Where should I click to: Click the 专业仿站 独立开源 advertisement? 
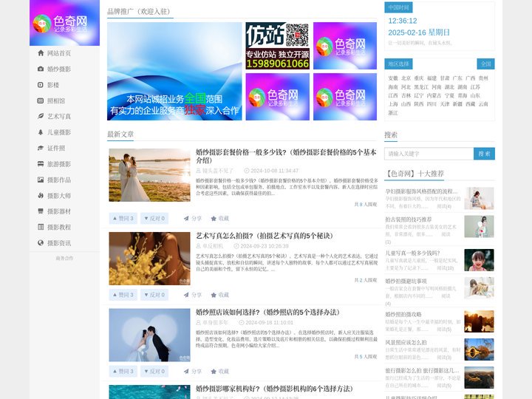pyautogui.click(x=278, y=46)
